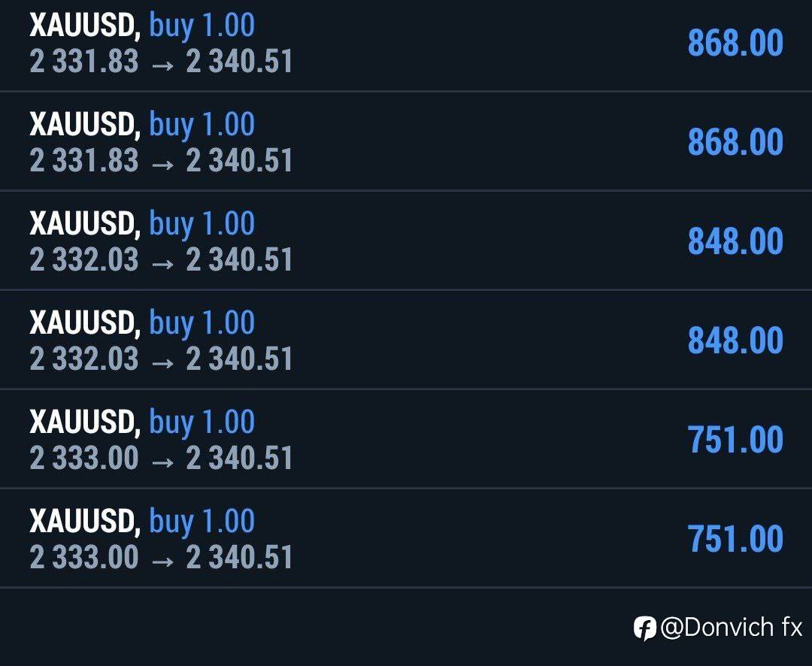Click "buy 1.00" in the first trade row

click(x=201, y=26)
